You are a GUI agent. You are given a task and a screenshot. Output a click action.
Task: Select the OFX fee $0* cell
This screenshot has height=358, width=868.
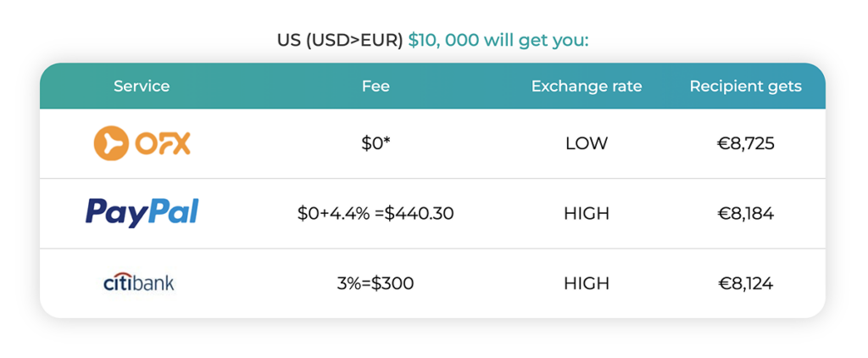coord(376,143)
